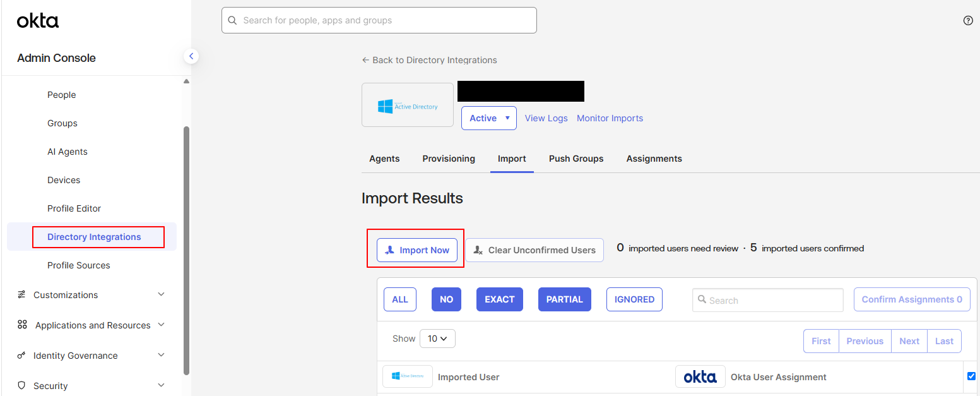Screen dimensions: 980x396
Task: Open Profile Sources in the sidebar
Action: click(79, 265)
